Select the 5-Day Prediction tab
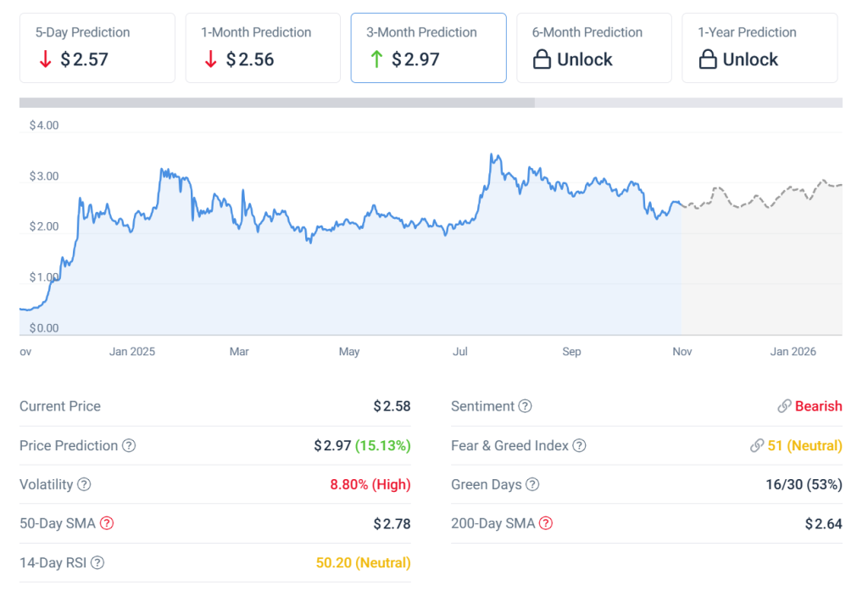The image size is (868, 603). [97, 47]
